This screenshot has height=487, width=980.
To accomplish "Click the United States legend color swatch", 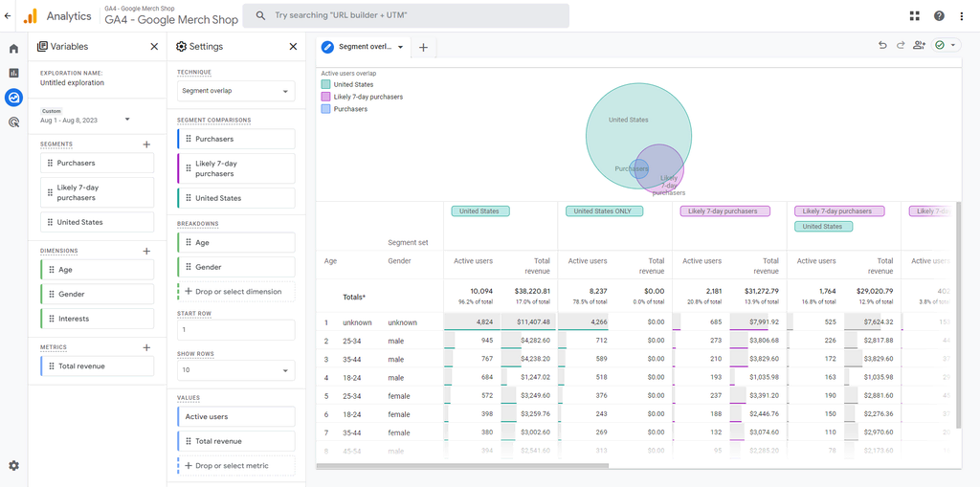I will [x=325, y=85].
